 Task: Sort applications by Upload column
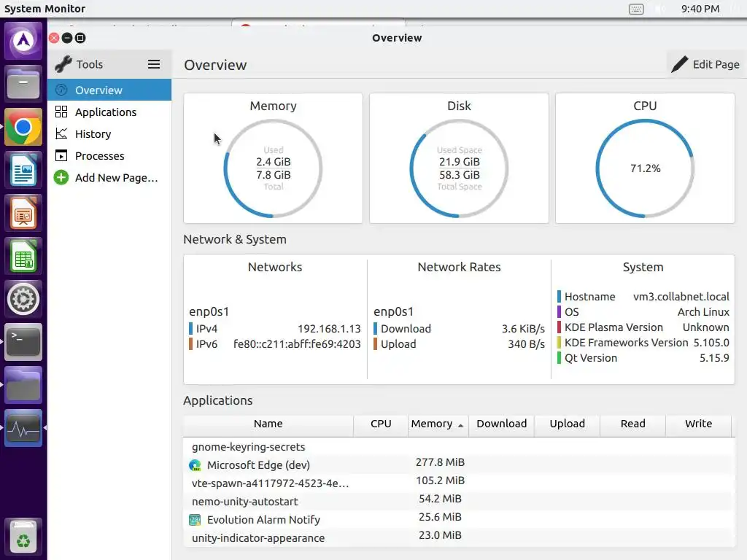point(567,424)
